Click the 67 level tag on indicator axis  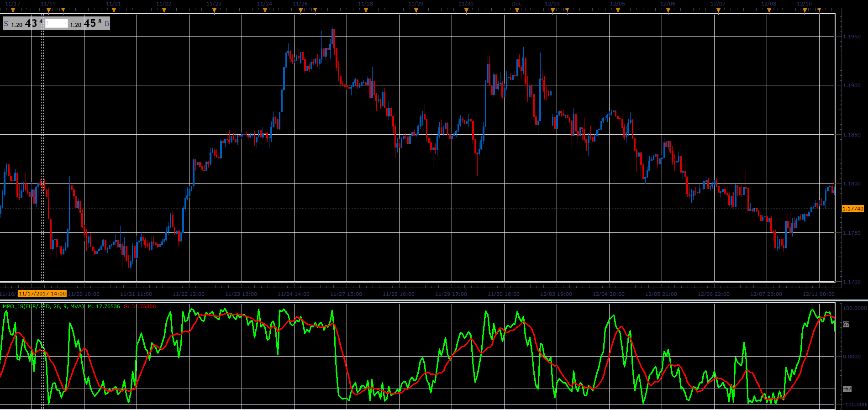tap(846, 324)
